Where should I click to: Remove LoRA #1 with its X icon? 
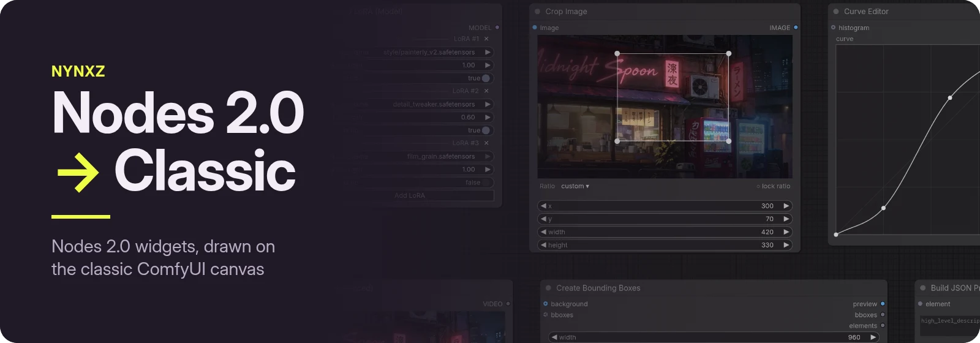tap(486, 39)
